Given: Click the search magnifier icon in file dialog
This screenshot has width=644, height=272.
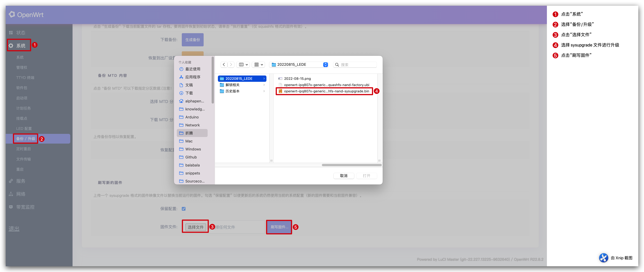Looking at the screenshot, I should [337, 65].
